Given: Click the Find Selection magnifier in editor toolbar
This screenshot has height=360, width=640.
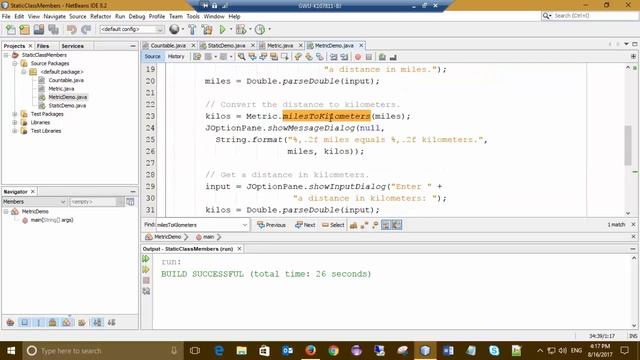Looking at the screenshot, I should tap(242, 57).
